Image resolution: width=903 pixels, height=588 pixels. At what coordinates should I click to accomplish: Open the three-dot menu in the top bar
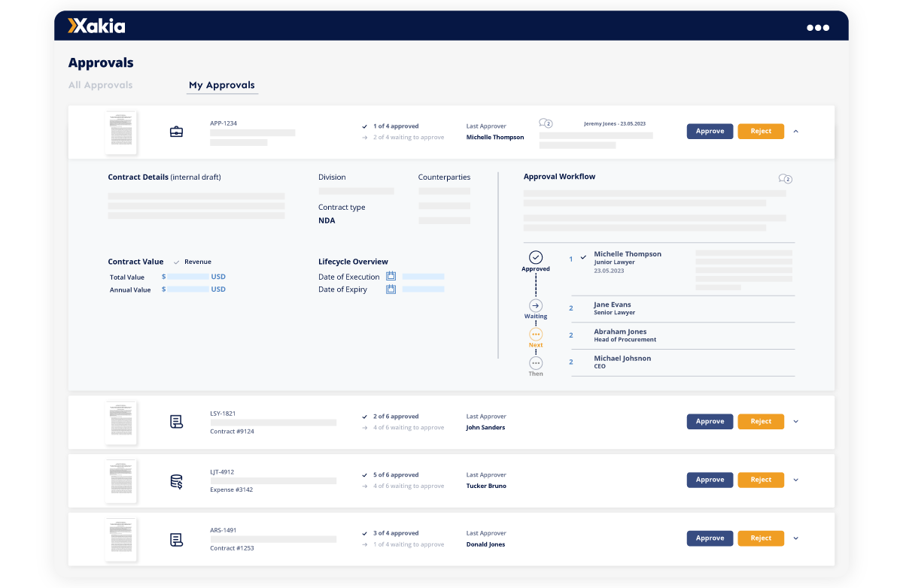tap(817, 26)
